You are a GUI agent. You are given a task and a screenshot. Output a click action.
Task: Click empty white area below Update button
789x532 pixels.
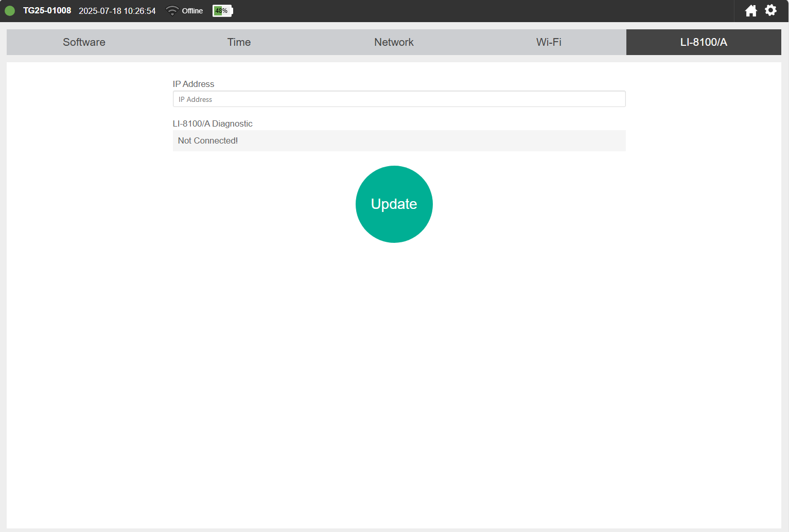tap(394, 360)
